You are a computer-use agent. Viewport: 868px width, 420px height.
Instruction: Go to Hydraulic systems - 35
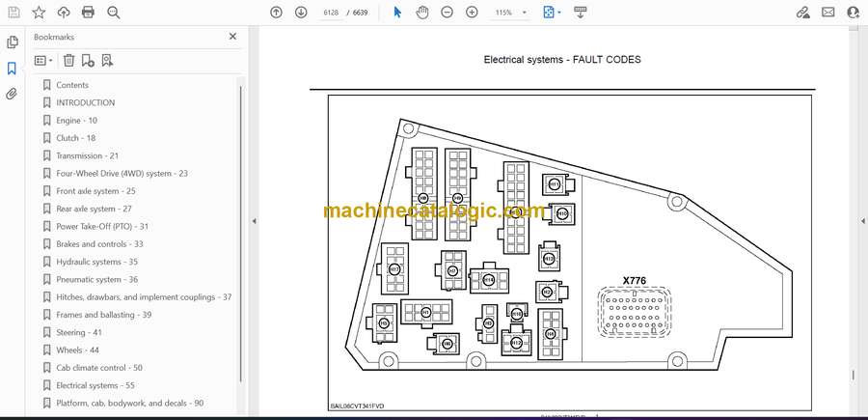(96, 262)
